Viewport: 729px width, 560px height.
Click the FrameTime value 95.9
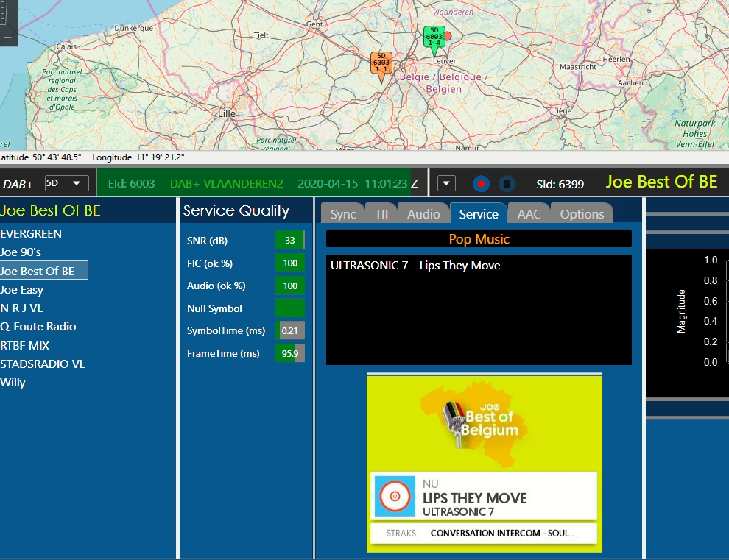pos(290,354)
